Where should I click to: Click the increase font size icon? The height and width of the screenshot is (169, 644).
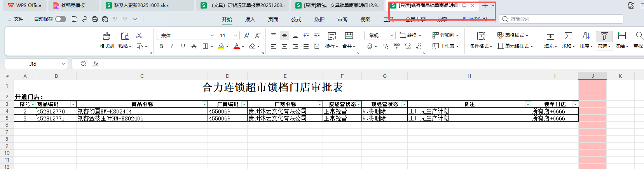[x=247, y=35]
